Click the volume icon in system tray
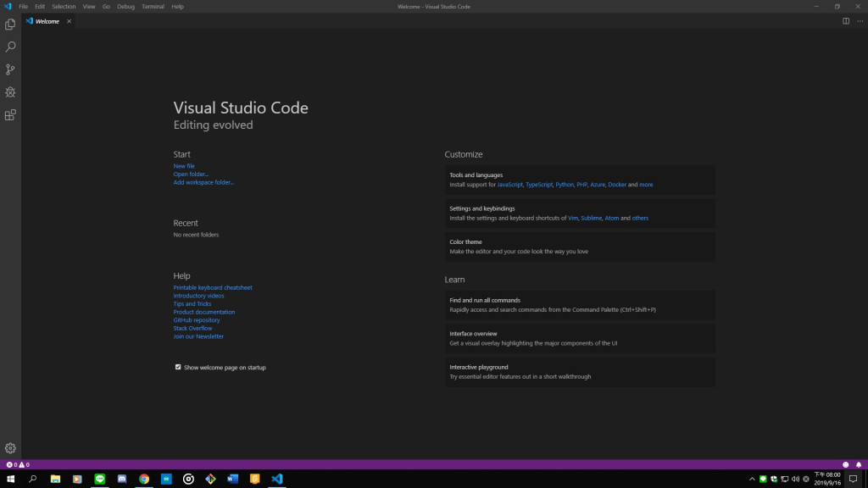This screenshot has width=868, height=488. click(x=795, y=480)
